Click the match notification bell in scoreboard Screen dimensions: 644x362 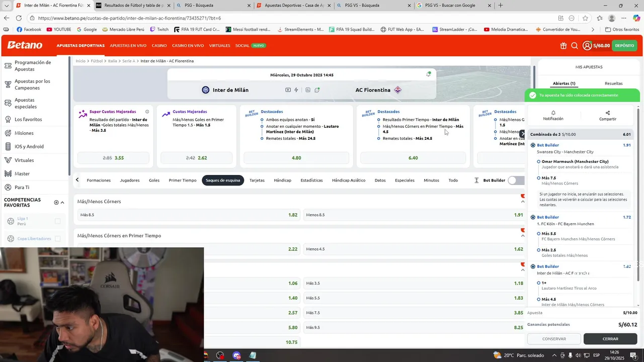pos(429,74)
